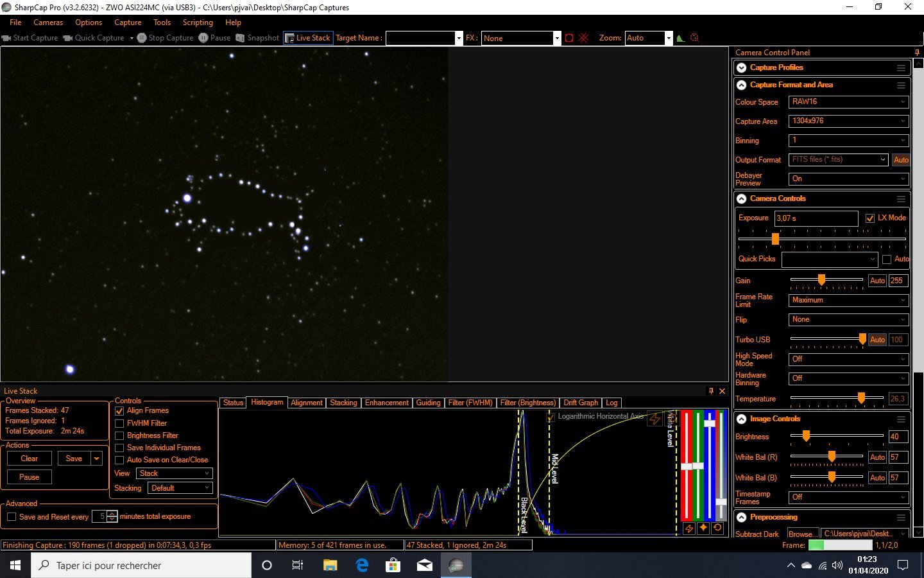This screenshot has height=578, width=924.
Task: Reset histogram colors with circular arrow icon
Action: 717,528
